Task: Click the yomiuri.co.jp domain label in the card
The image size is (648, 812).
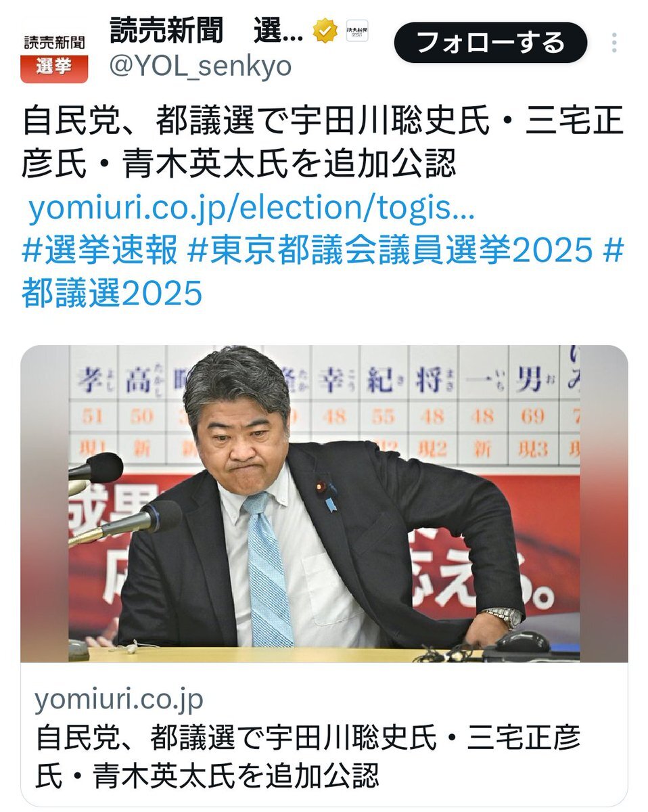Action: tap(119, 700)
